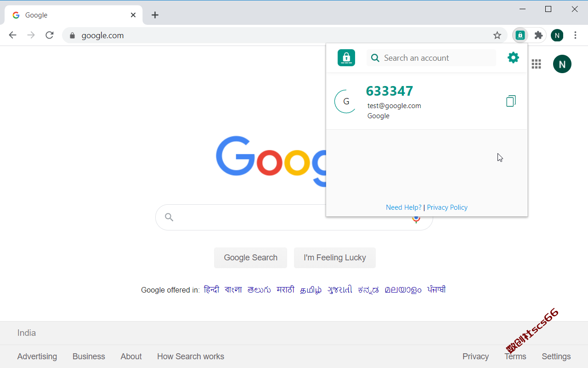Viewport: 588px width, 368px height.
Task: Switch Google to Gujarati (ગુજરાતી)
Action: coord(340,290)
